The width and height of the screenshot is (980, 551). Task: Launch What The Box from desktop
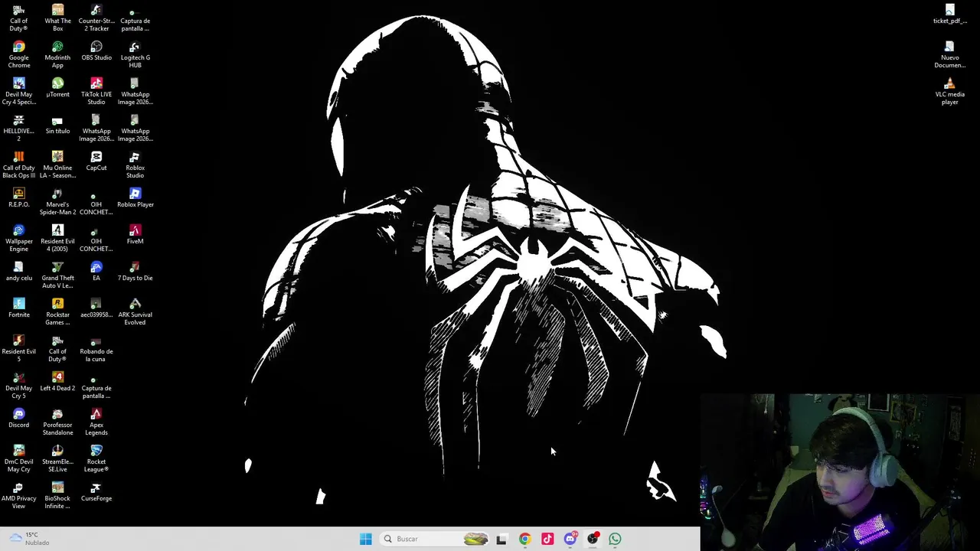57,18
